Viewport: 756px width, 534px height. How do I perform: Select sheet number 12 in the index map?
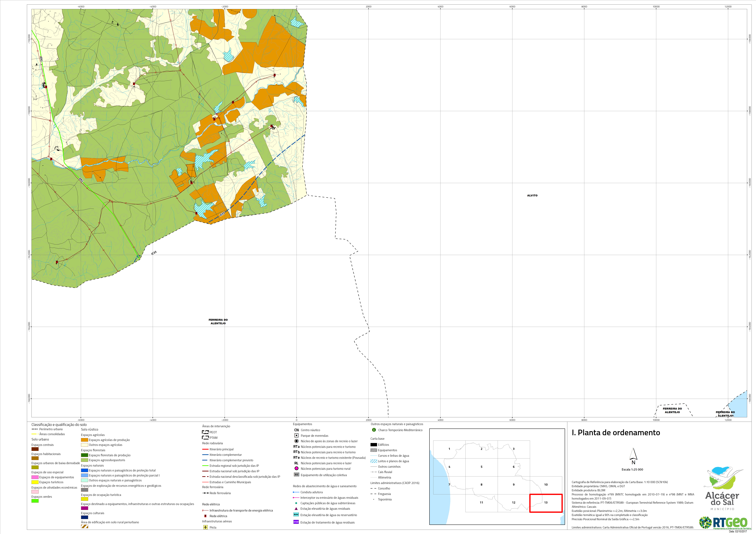514,502
